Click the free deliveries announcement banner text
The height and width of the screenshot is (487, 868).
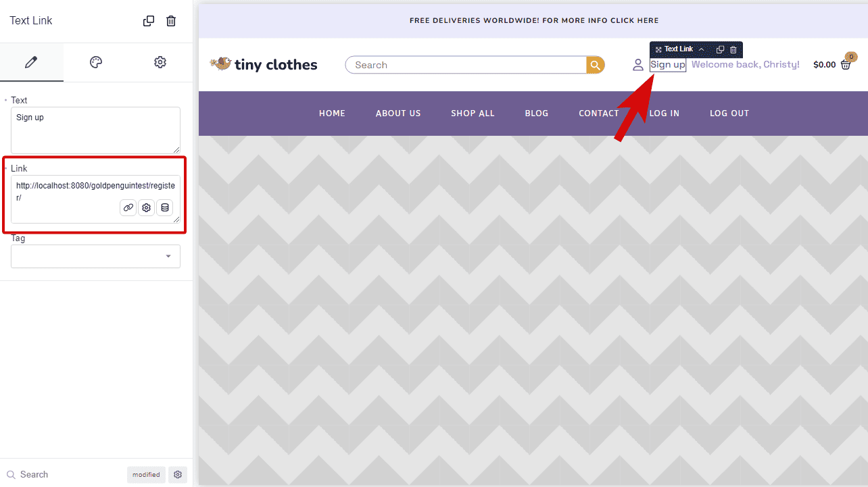pyautogui.click(x=534, y=21)
